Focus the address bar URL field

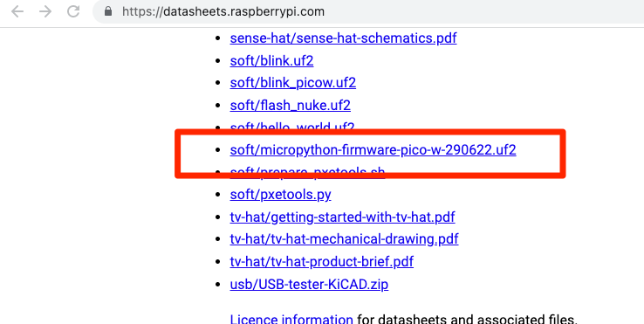[368, 11]
